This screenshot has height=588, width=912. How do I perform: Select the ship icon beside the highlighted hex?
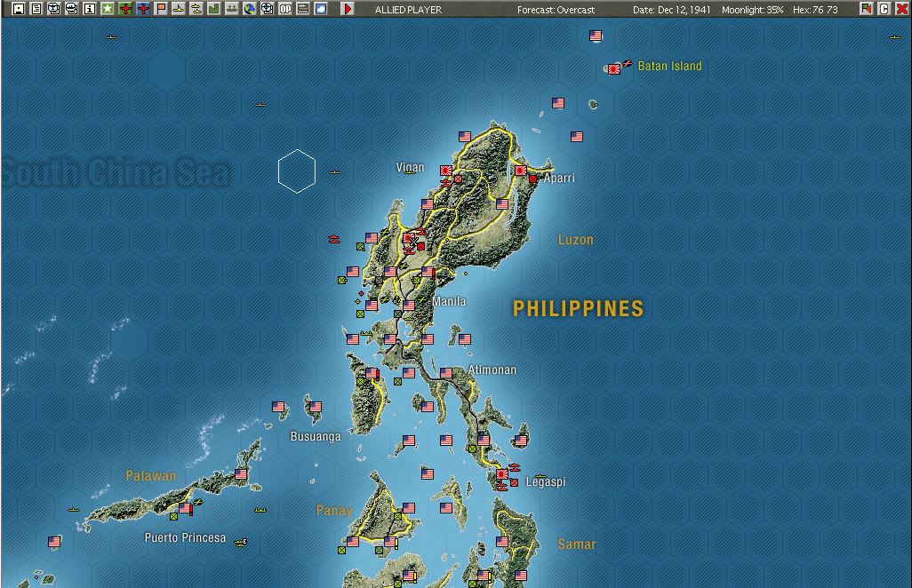335,172
